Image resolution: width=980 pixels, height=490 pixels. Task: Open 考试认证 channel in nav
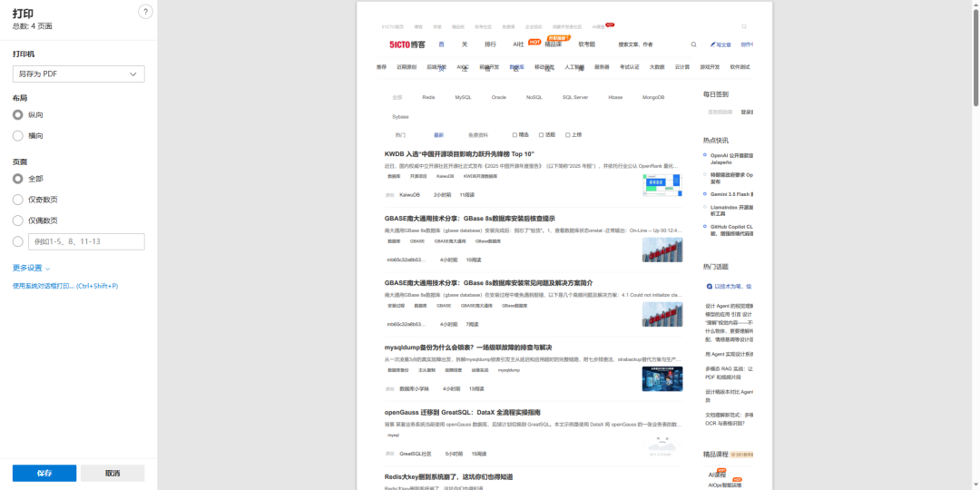[x=630, y=67]
